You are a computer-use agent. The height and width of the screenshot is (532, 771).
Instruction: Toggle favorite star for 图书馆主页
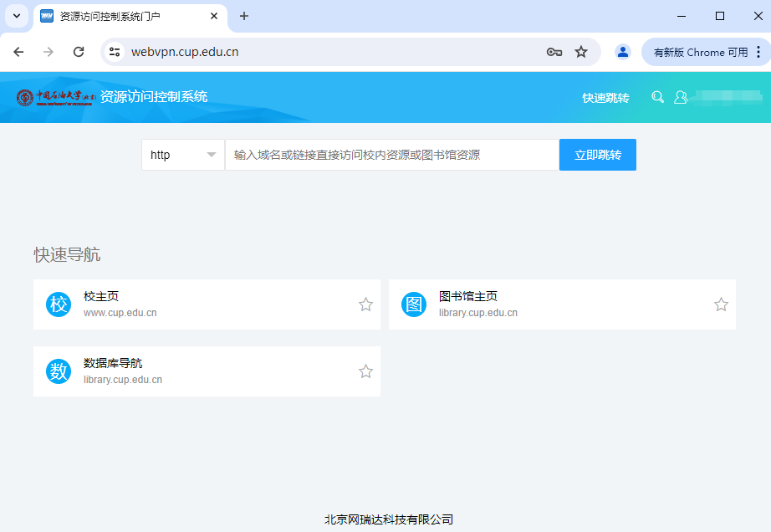click(721, 304)
